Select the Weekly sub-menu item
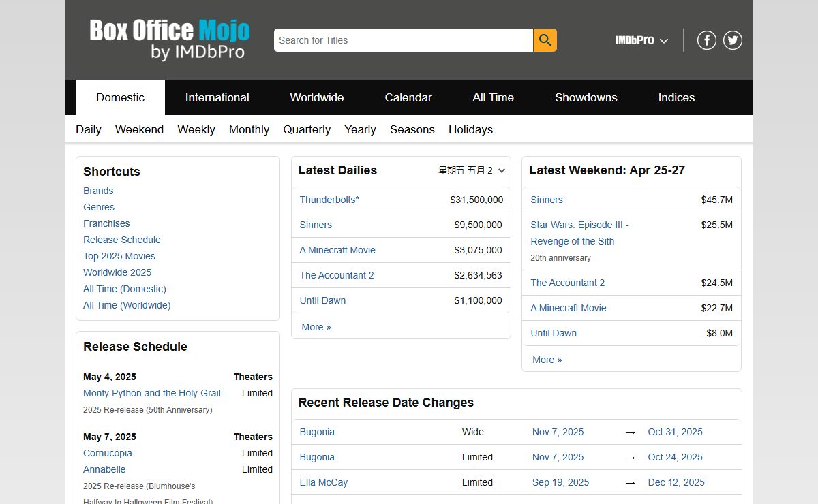The image size is (818, 504). tap(196, 129)
